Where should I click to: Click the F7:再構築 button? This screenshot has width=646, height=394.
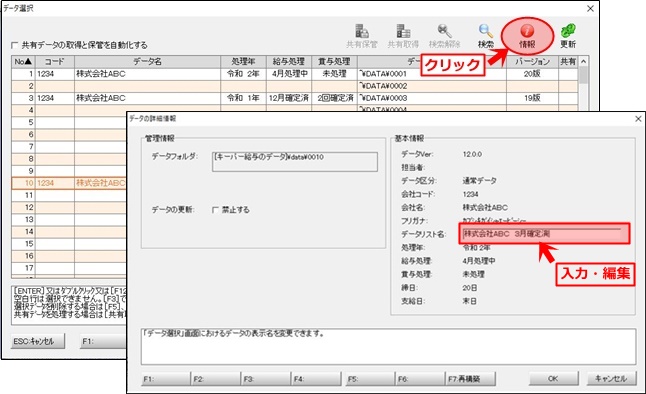pos(471,379)
